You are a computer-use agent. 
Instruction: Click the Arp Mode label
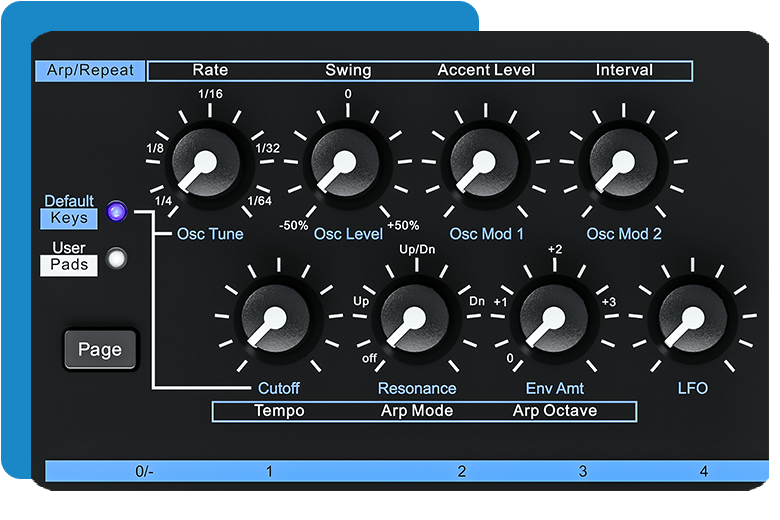coord(417,411)
